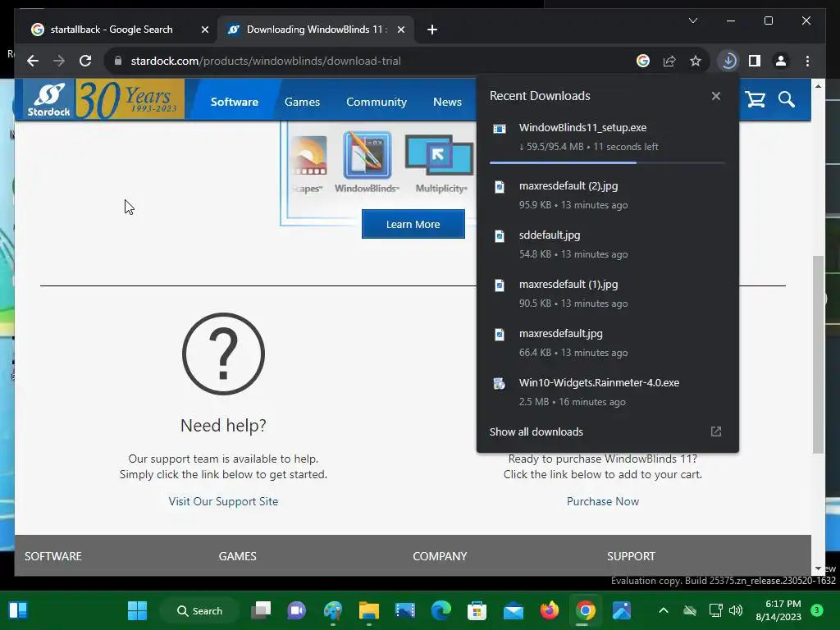Close the startallback Google Search tab
840x630 pixels.
204,30
